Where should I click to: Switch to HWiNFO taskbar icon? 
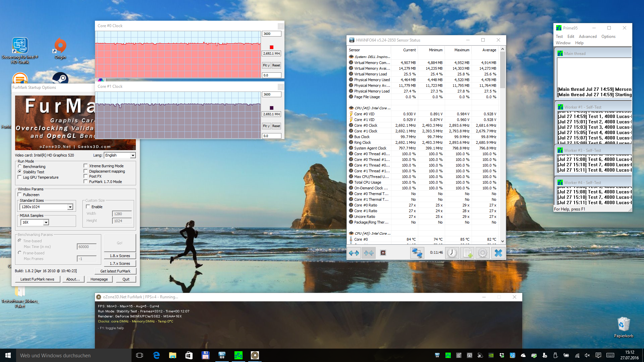coord(222,355)
